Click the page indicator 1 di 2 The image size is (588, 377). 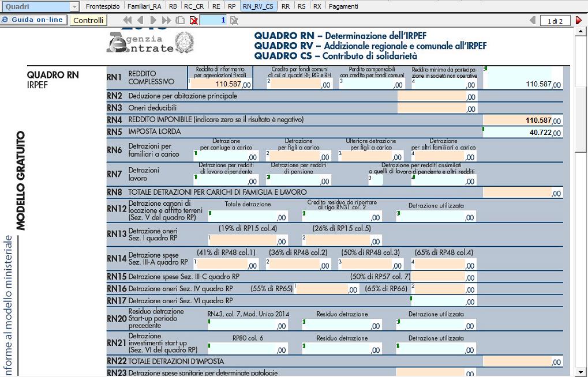(x=555, y=21)
